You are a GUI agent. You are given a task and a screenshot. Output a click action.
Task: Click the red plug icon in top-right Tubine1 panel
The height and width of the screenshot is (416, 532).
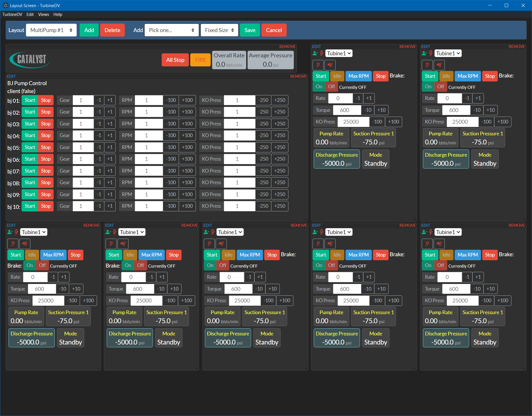427,65
